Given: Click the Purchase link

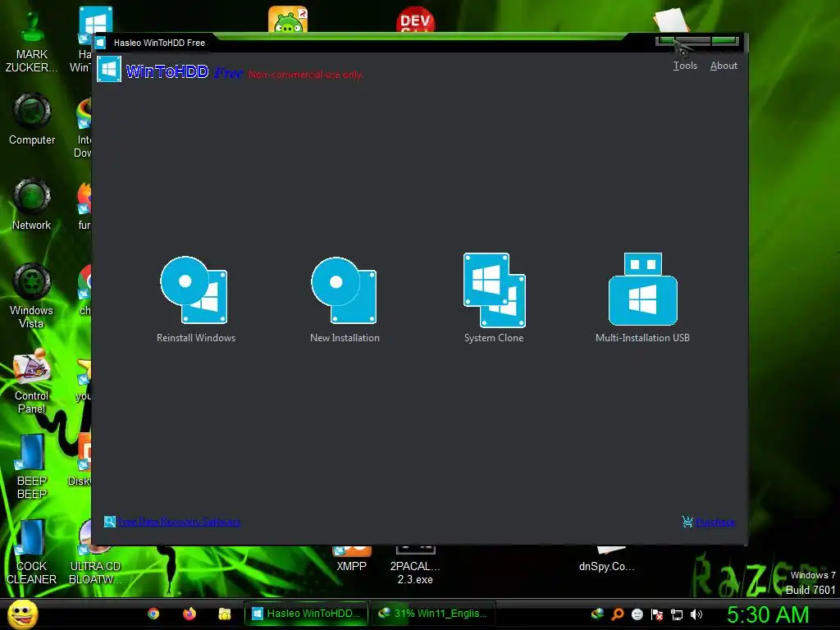Looking at the screenshot, I should [x=715, y=522].
